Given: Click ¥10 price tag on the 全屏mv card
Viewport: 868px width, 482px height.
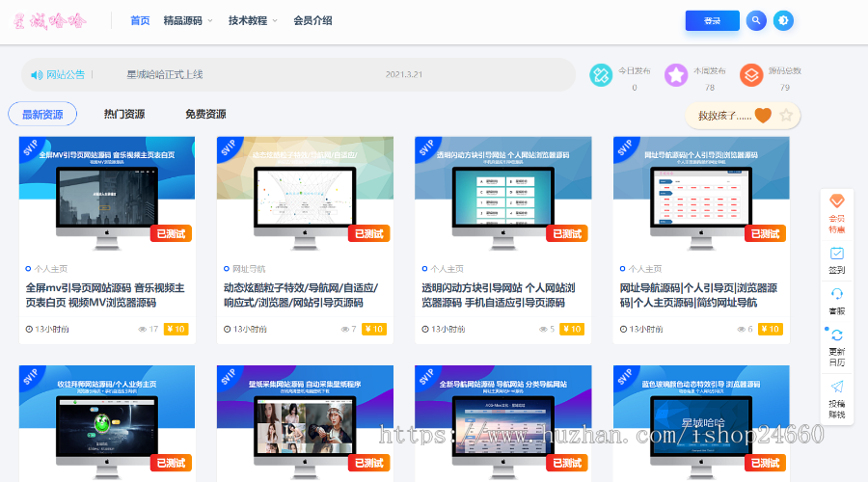Looking at the screenshot, I should [176, 330].
